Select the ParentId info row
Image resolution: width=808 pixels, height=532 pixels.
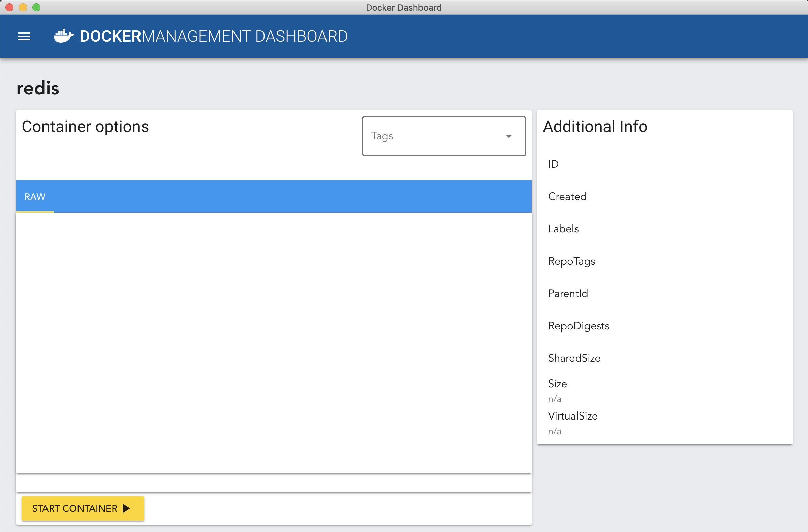tap(568, 294)
